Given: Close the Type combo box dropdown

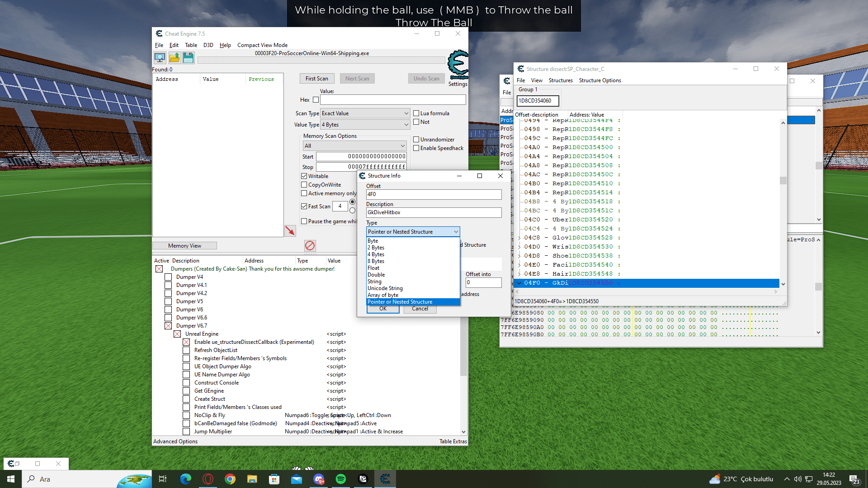Looking at the screenshot, I should (456, 232).
